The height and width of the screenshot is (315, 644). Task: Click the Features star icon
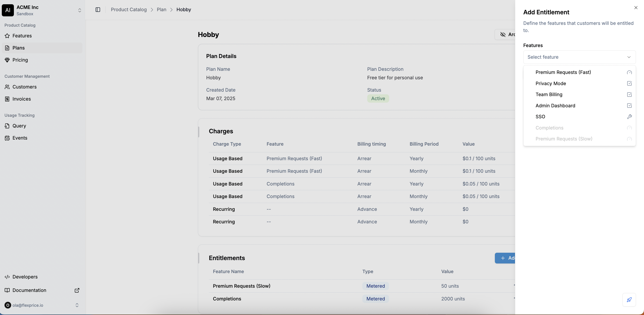(x=7, y=36)
